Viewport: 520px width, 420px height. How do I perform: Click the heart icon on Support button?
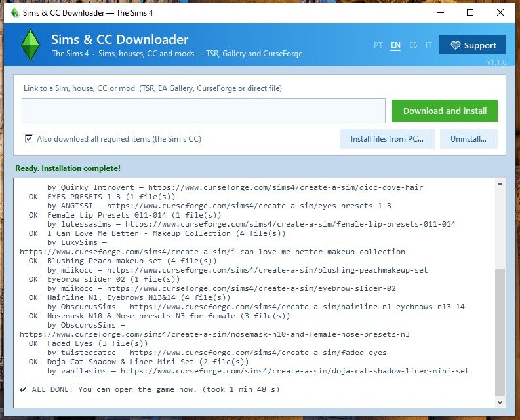tap(455, 45)
